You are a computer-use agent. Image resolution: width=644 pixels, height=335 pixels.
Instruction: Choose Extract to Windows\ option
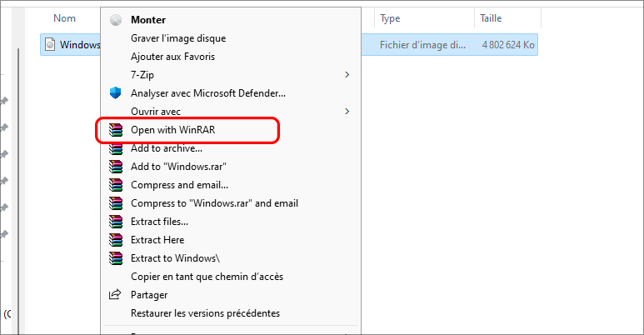(175, 258)
